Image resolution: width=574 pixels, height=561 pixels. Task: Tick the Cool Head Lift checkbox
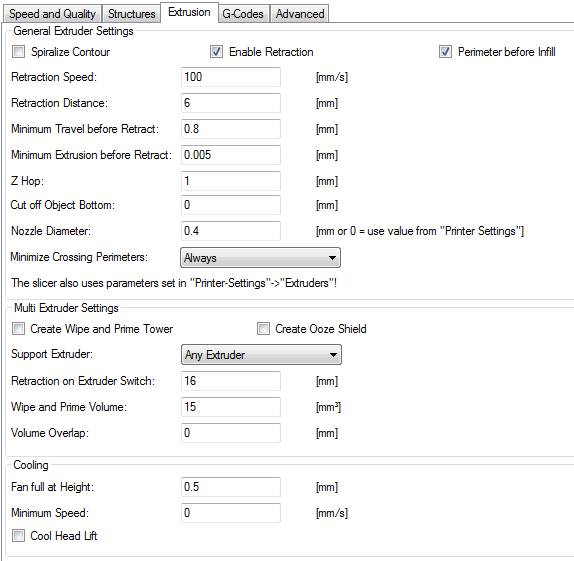point(18,535)
